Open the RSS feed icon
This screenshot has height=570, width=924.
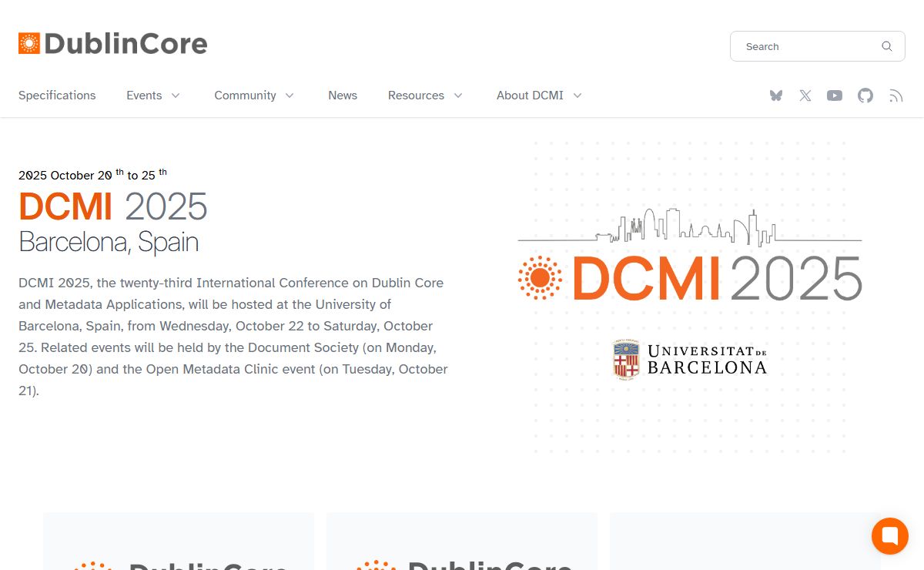tap(896, 96)
